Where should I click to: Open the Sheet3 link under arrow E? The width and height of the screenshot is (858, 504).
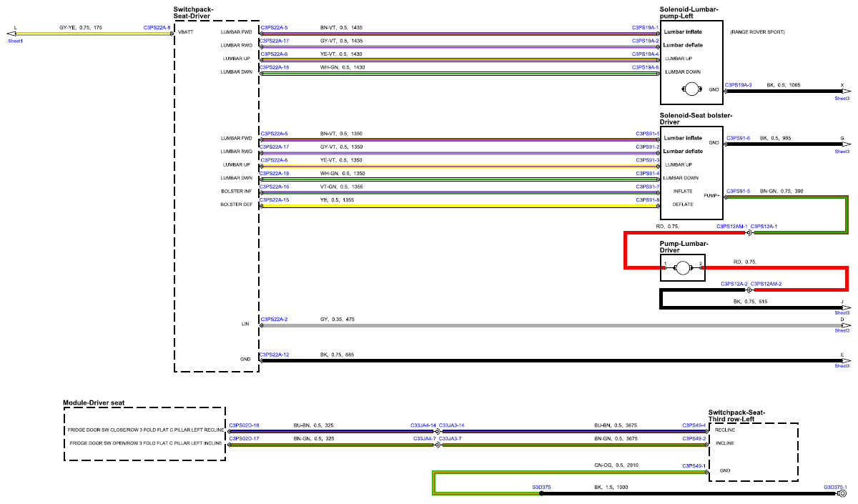pos(842,366)
